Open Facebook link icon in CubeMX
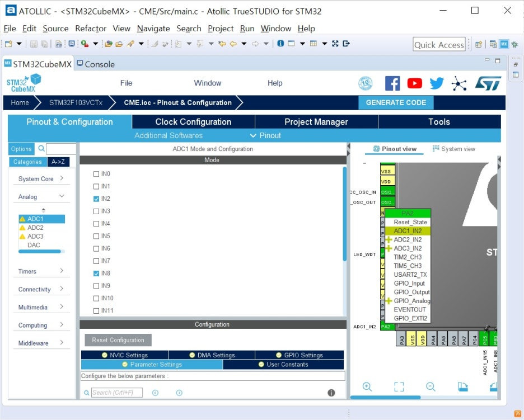Screen dimensions: 524x420 click(x=392, y=83)
